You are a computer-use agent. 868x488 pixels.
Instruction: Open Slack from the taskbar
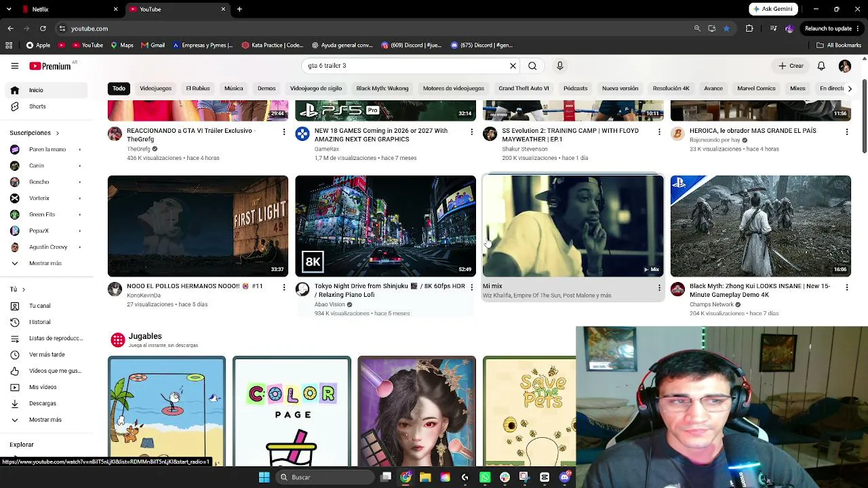point(505,477)
